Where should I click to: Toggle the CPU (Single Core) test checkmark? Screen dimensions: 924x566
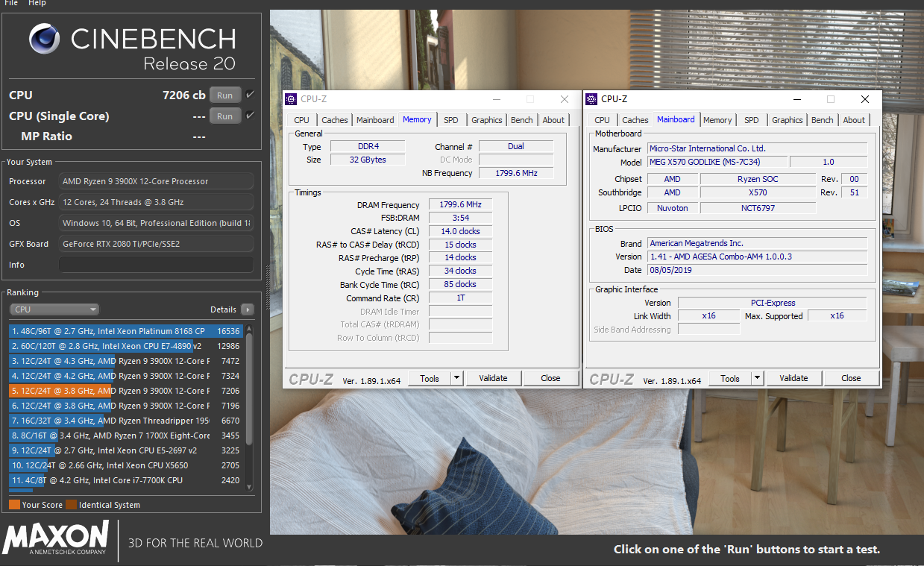[250, 116]
